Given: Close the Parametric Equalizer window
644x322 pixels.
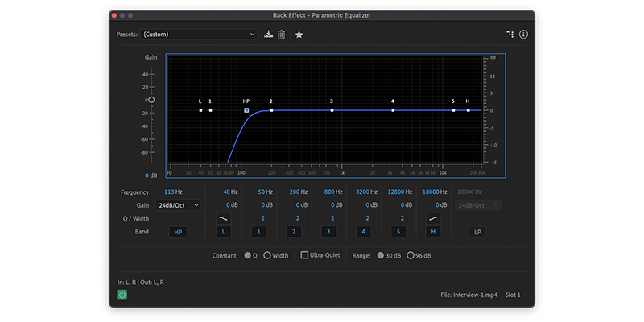Looking at the screenshot, I should (114, 15).
